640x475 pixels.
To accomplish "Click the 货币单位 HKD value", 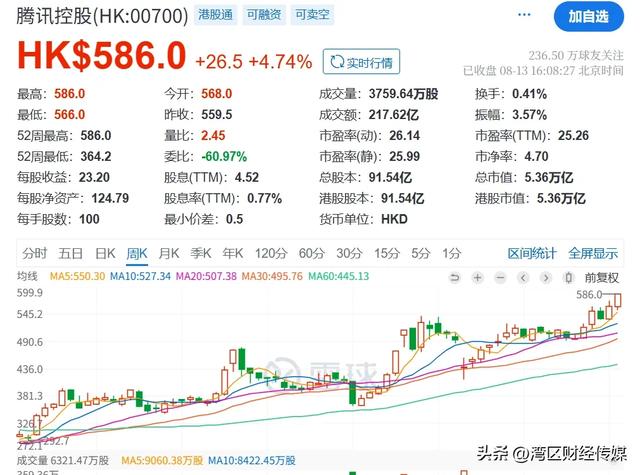I will pyautogui.click(x=394, y=219).
